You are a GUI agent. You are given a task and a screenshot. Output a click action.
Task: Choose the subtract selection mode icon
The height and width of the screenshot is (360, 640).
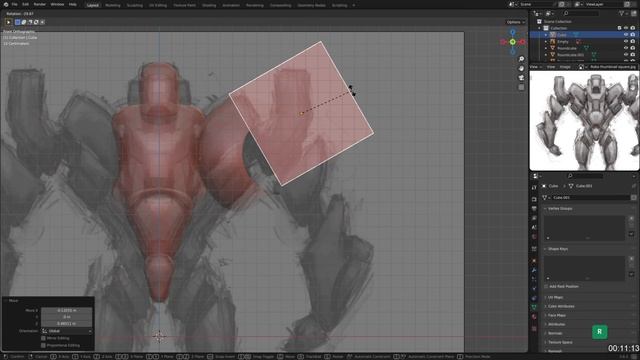coord(30,22)
